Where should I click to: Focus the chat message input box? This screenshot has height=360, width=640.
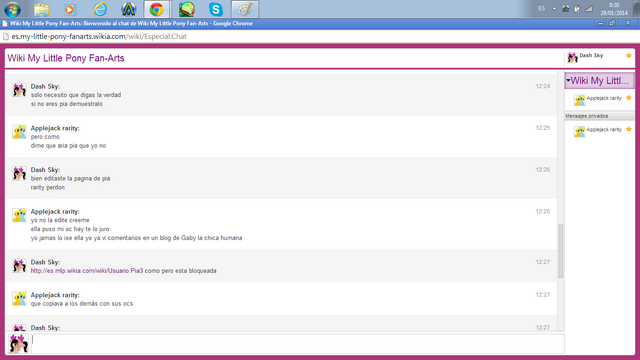[298, 344]
